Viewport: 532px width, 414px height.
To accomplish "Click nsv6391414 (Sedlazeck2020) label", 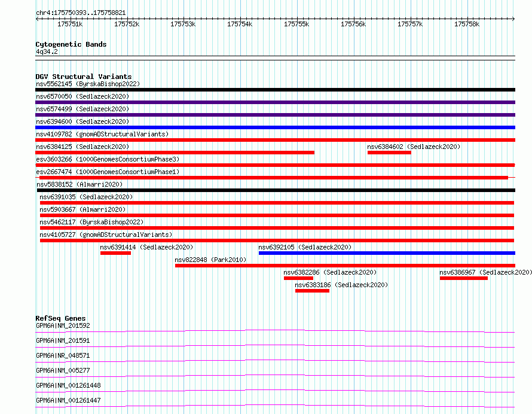I will click(146, 247).
